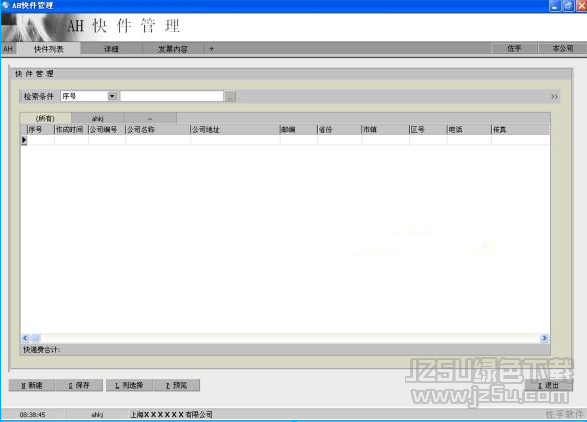Sort by 公司地址 column header

(235, 130)
